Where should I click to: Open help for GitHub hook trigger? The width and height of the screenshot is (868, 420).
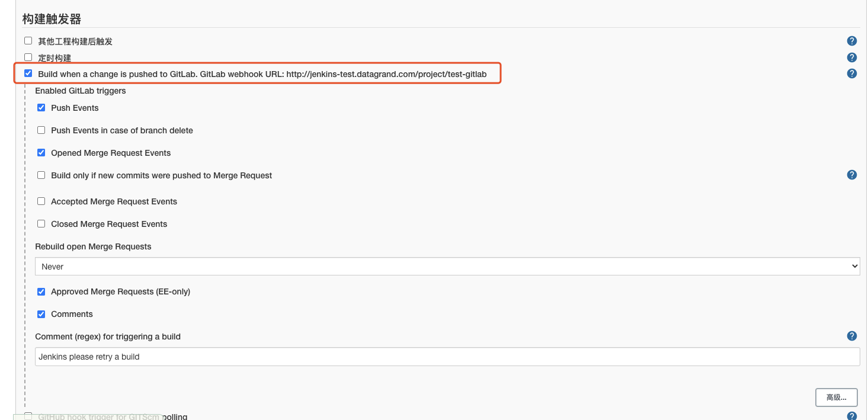[x=852, y=416]
